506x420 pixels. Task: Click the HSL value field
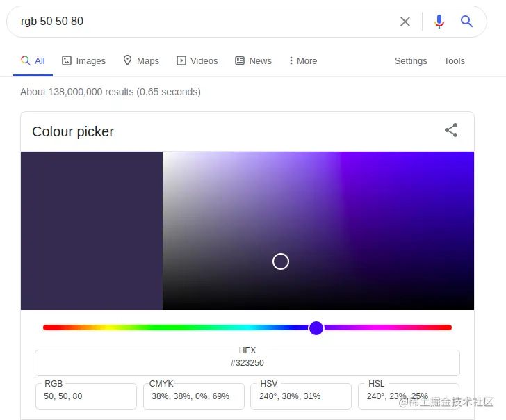coord(409,396)
